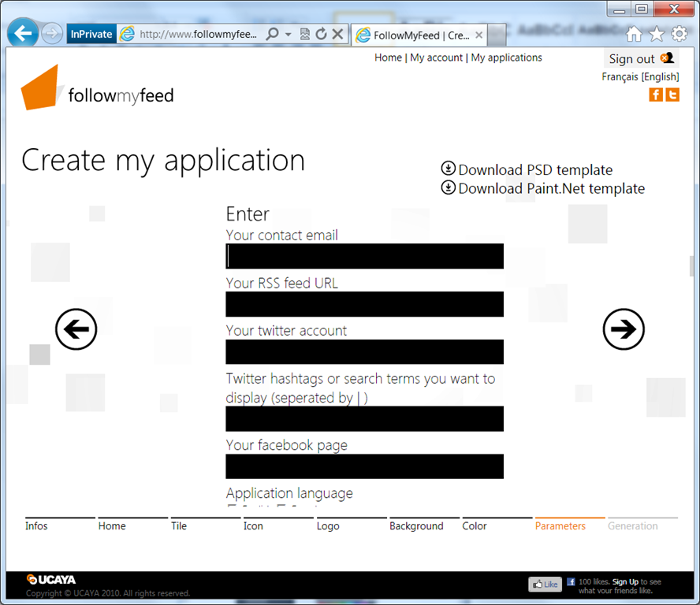
Task: Open the browser tools gear menu
Action: pyautogui.click(x=679, y=34)
